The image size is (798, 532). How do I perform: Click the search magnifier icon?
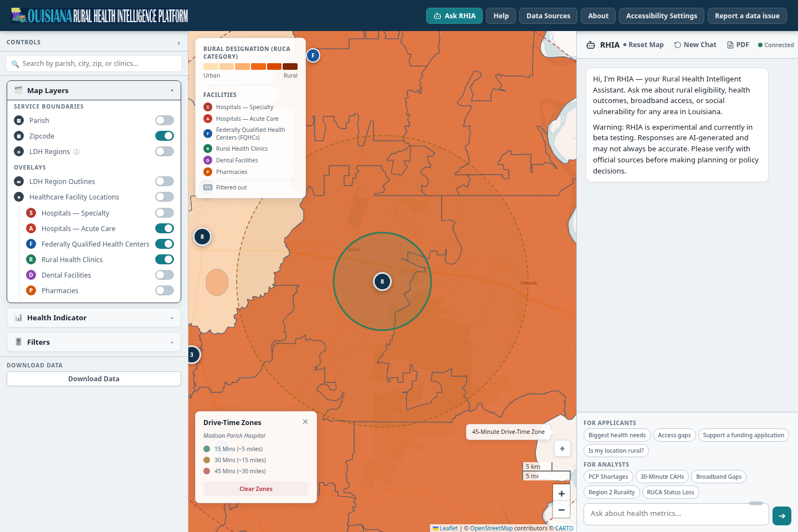click(15, 64)
